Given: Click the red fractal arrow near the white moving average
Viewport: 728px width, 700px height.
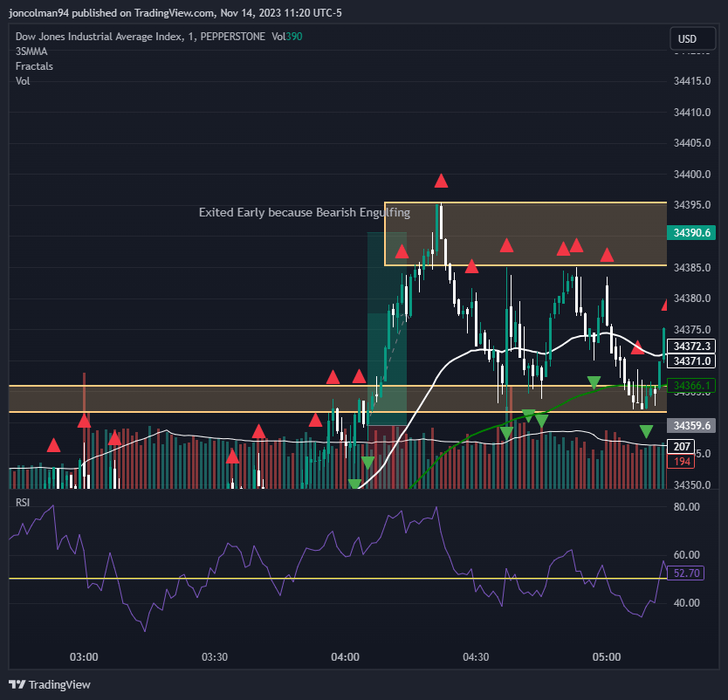Looking at the screenshot, I should tap(635, 349).
